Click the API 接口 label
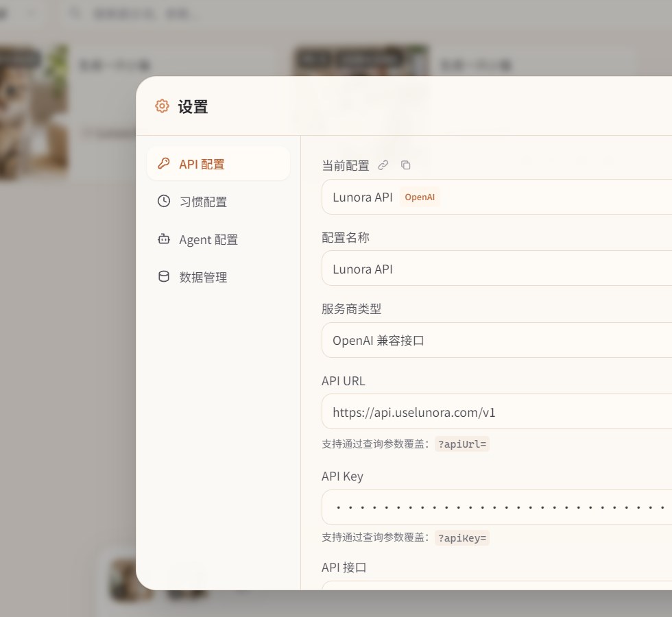The height and width of the screenshot is (617, 672). coord(344,568)
